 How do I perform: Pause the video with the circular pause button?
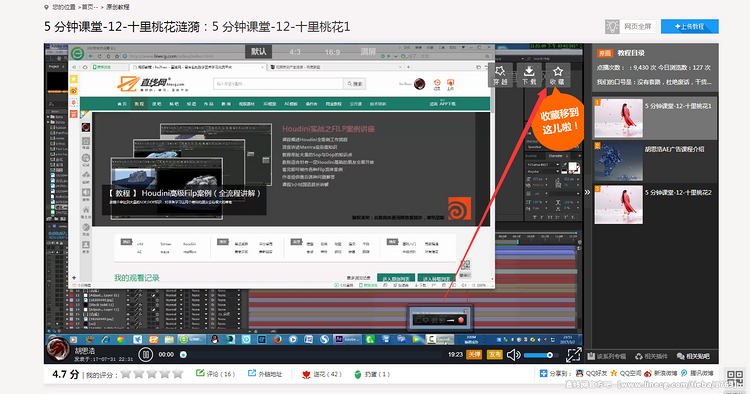[145, 355]
